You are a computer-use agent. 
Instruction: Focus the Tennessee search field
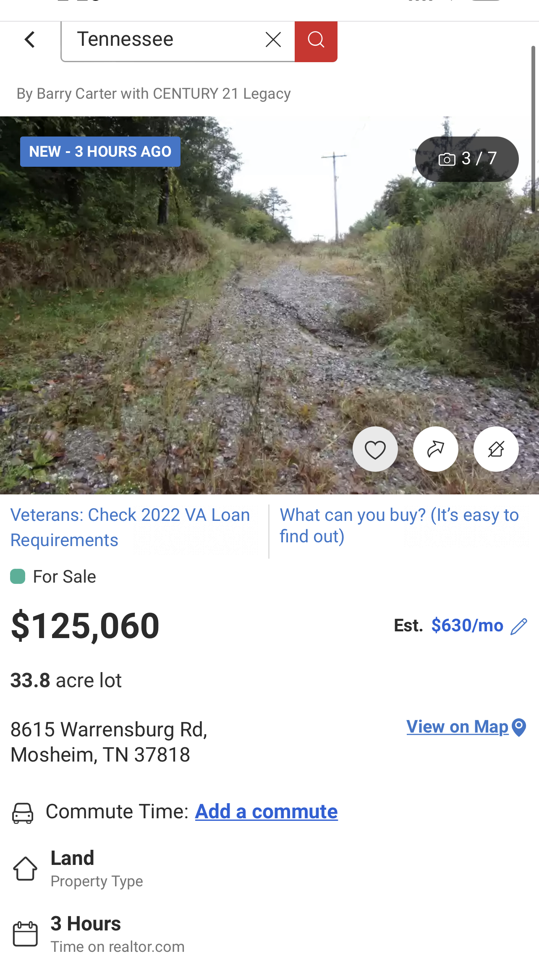point(168,40)
